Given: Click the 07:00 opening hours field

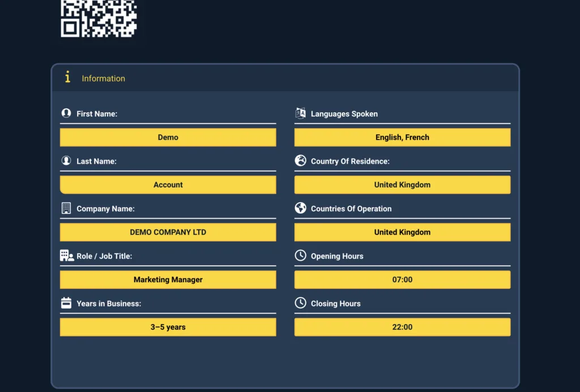Looking at the screenshot, I should click(x=402, y=280).
